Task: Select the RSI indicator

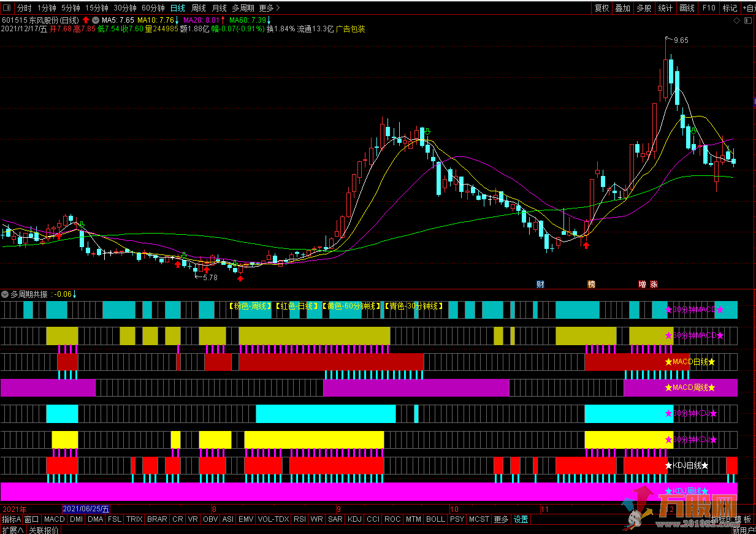Action: [300, 519]
